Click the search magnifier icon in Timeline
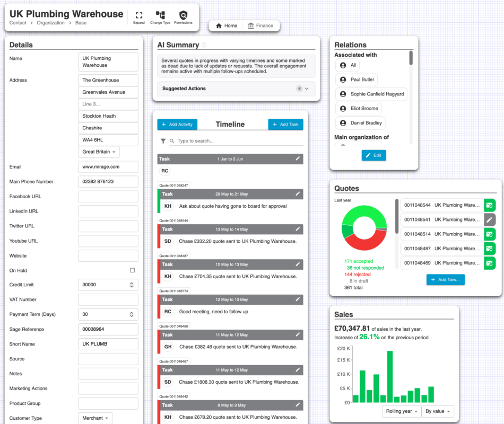Viewport: 504px width, 424px height. click(x=172, y=141)
